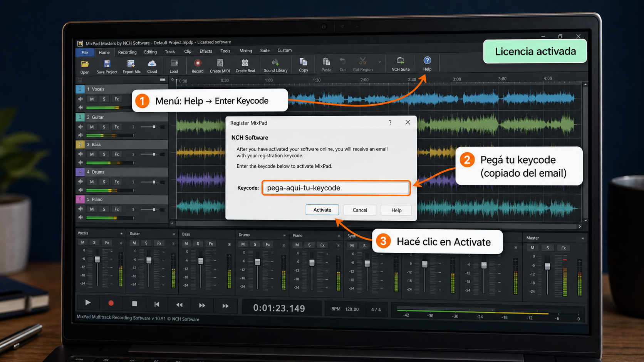Switch to the Effects tab
This screenshot has width=644, height=362.
point(206,51)
